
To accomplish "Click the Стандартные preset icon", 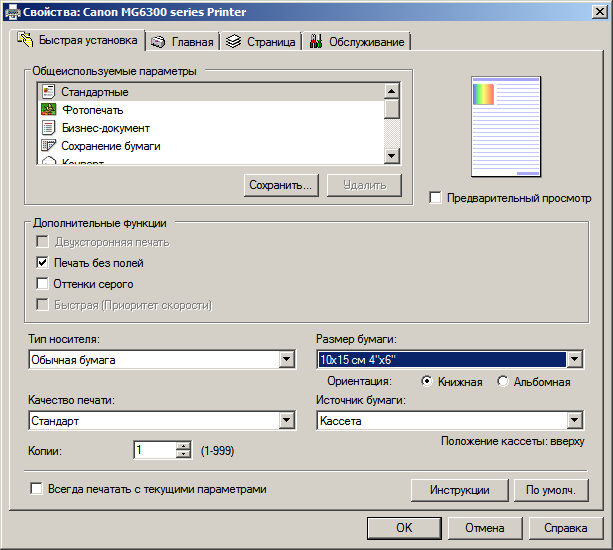I will pyautogui.click(x=48, y=92).
